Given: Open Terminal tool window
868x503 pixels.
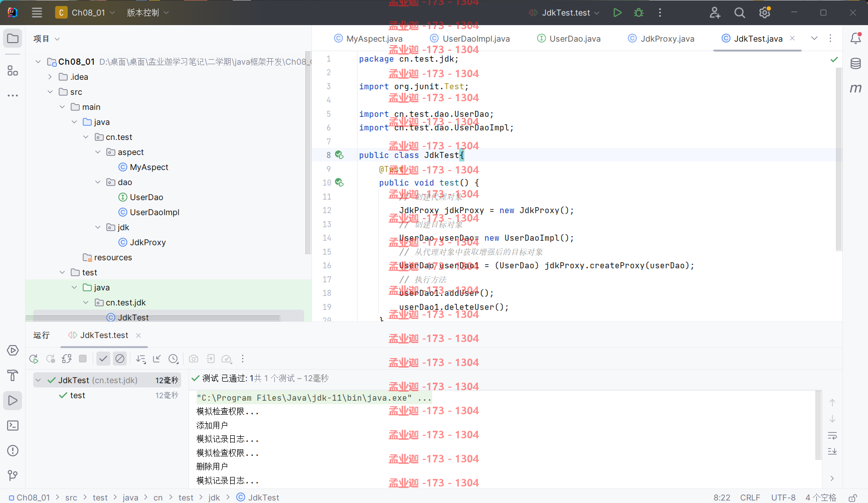Looking at the screenshot, I should [x=13, y=425].
